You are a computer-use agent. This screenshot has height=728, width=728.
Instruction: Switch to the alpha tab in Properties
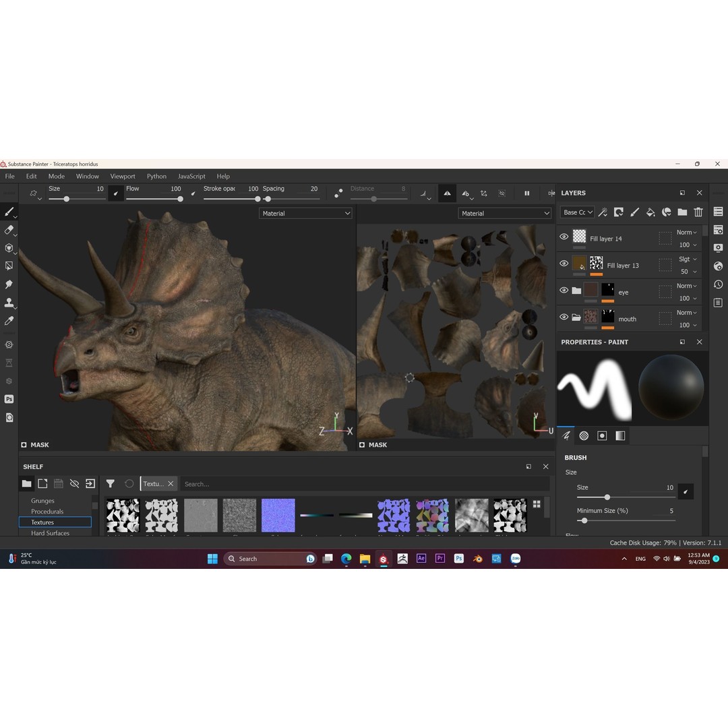click(x=584, y=435)
